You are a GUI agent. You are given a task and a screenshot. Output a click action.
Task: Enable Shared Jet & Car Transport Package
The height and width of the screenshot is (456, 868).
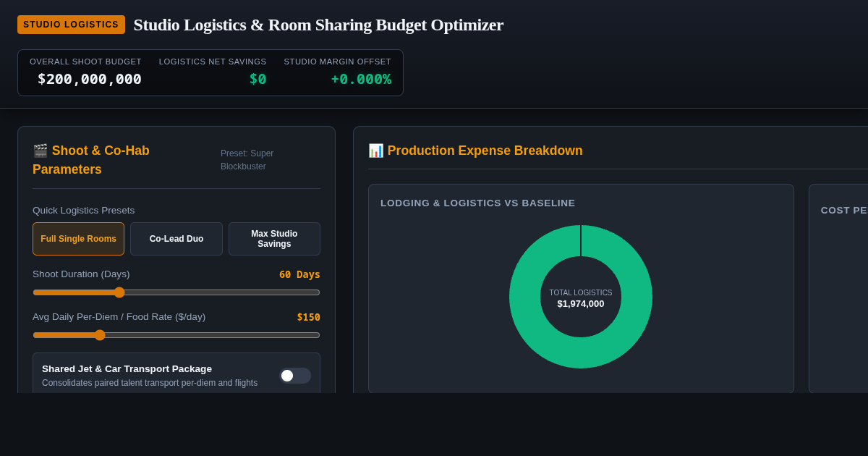click(x=295, y=376)
